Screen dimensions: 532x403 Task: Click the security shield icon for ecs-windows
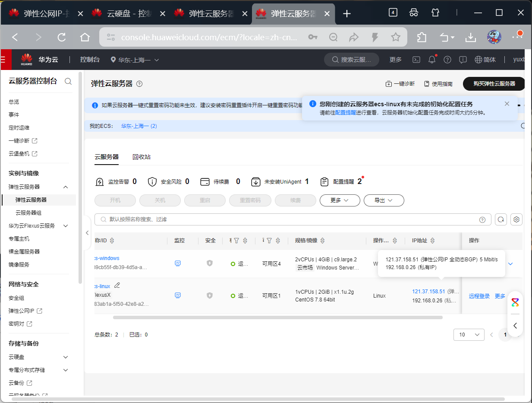[210, 263]
